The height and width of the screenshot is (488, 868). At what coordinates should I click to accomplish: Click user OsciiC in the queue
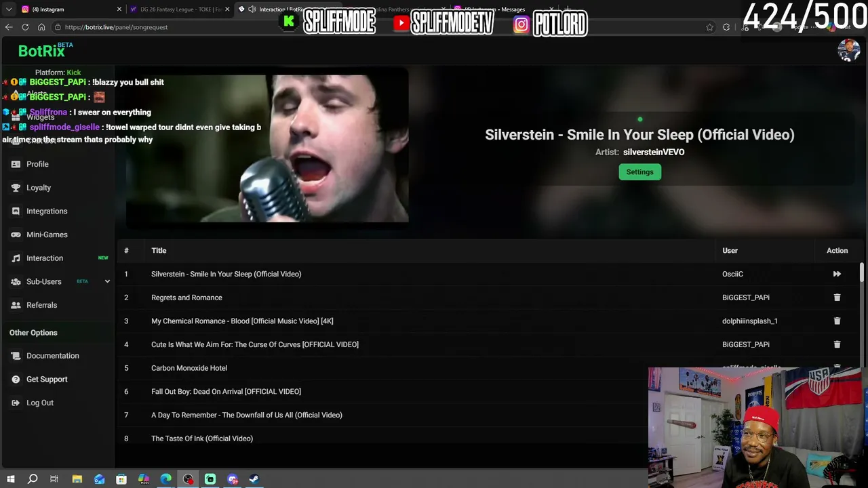coord(732,274)
